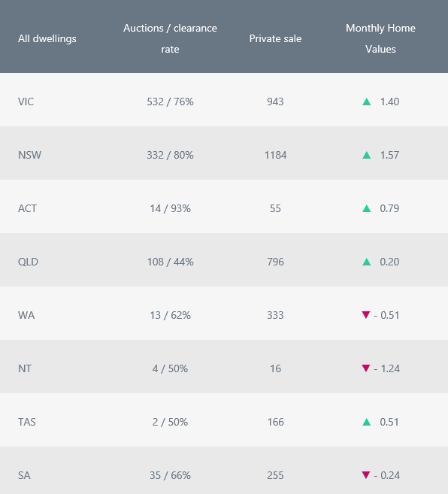Click the QLD green up triangle icon
The height and width of the screenshot is (494, 448).
pyautogui.click(x=366, y=262)
